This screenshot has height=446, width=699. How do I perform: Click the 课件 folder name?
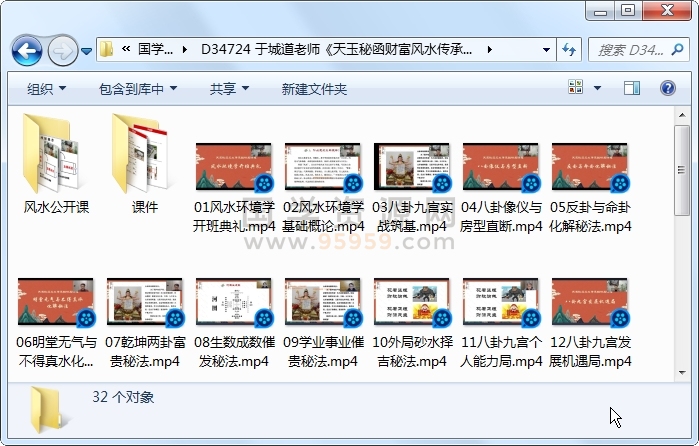[x=145, y=207]
